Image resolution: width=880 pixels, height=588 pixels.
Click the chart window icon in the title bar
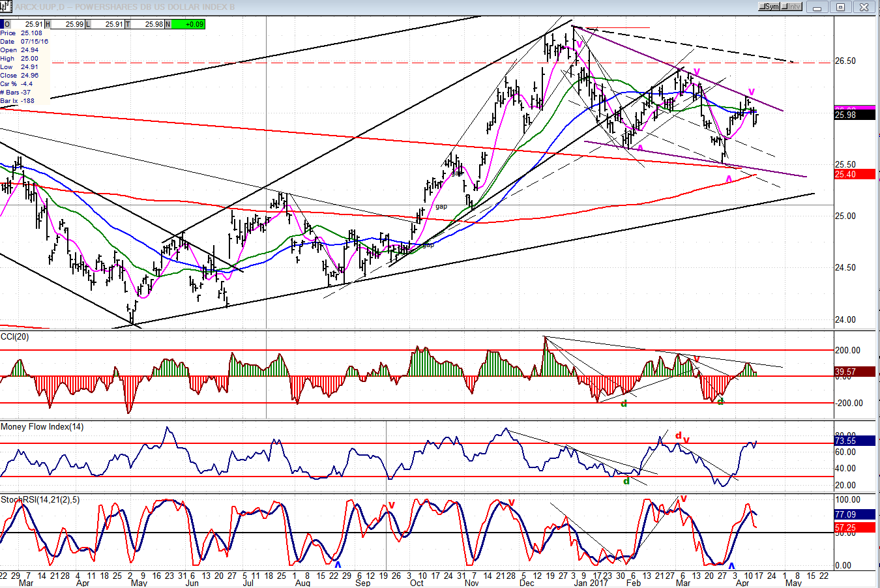click(7, 7)
